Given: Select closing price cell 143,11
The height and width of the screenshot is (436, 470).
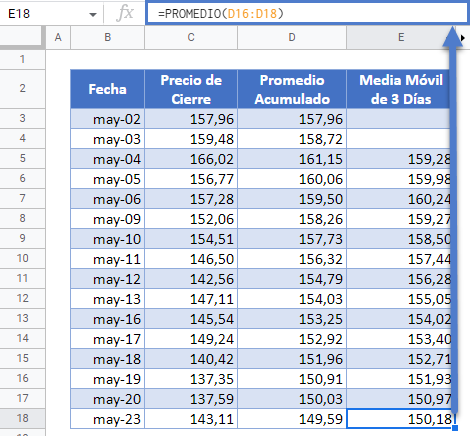Looking at the screenshot, I should pos(191,419).
